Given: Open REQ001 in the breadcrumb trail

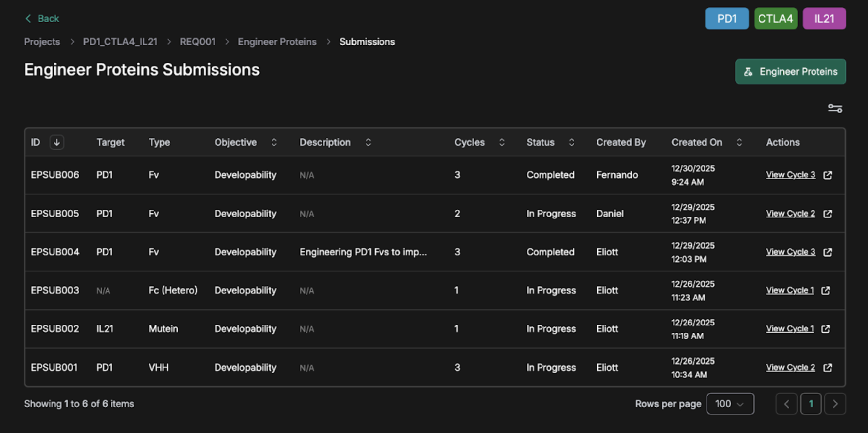Looking at the screenshot, I should click(x=197, y=42).
